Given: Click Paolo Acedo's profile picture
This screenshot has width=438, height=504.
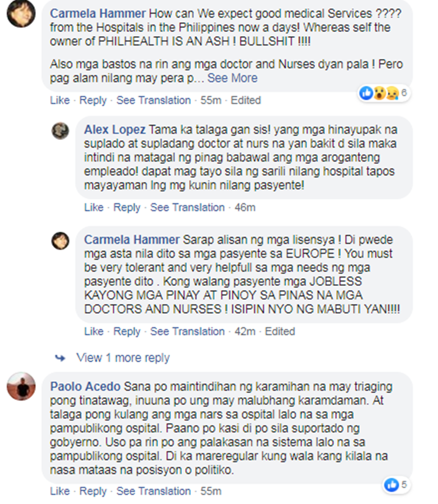Looking at the screenshot, I should click(x=21, y=386).
